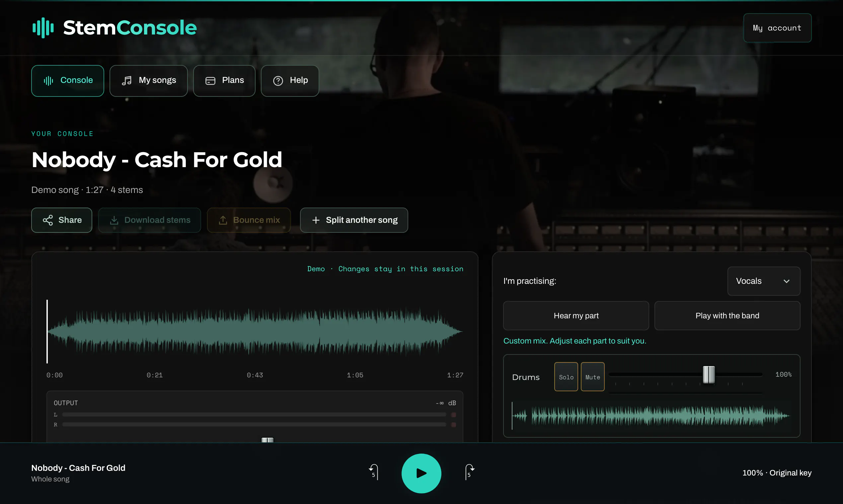
Task: Switch to the My songs tab
Action: tap(149, 81)
